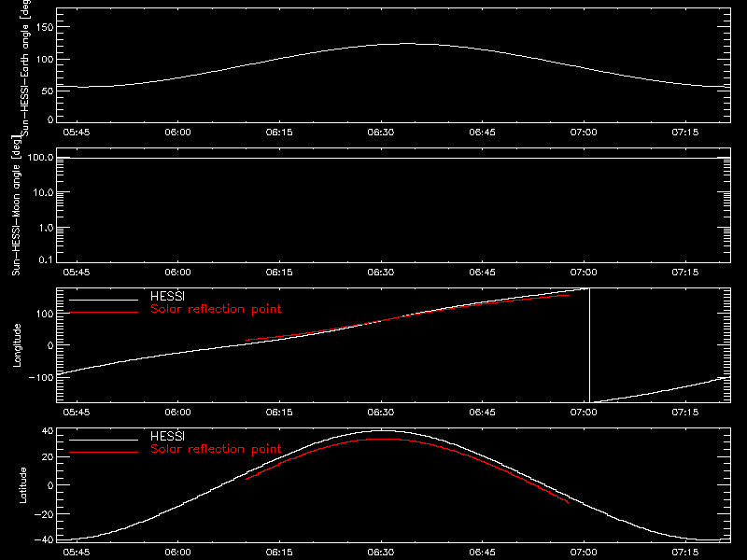Click Solar reflection point legend in Latitude plot
This screenshot has width=747, height=560.
coord(216,449)
